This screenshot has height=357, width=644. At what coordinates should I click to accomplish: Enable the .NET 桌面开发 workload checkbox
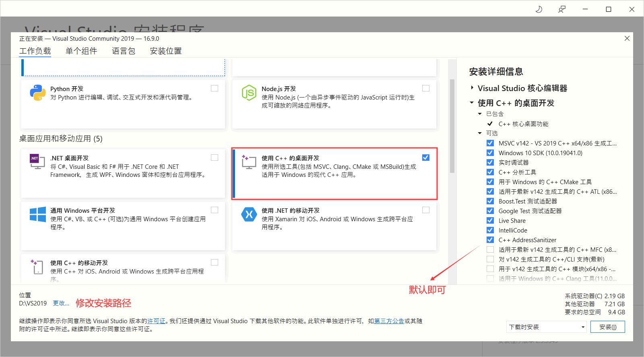pos(215,158)
